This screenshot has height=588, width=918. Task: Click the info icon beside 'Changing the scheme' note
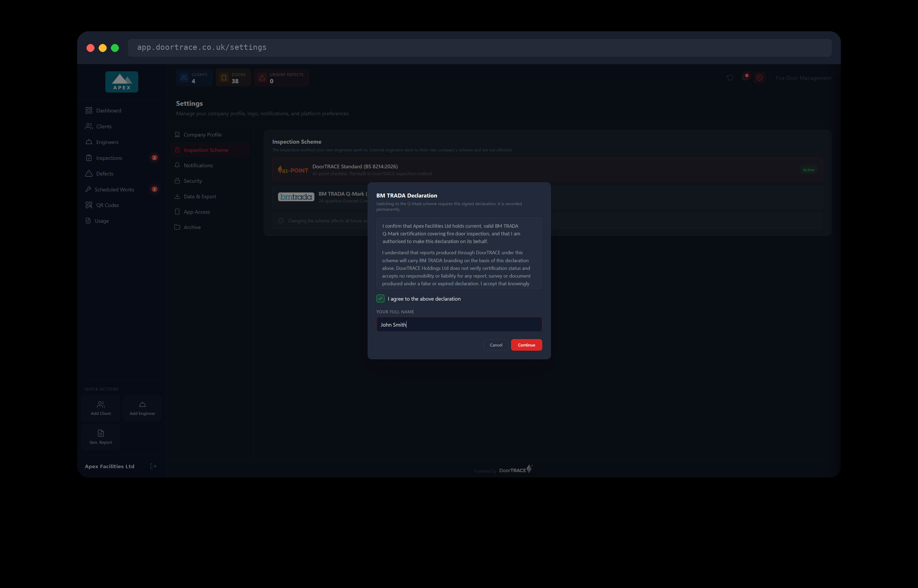point(281,221)
